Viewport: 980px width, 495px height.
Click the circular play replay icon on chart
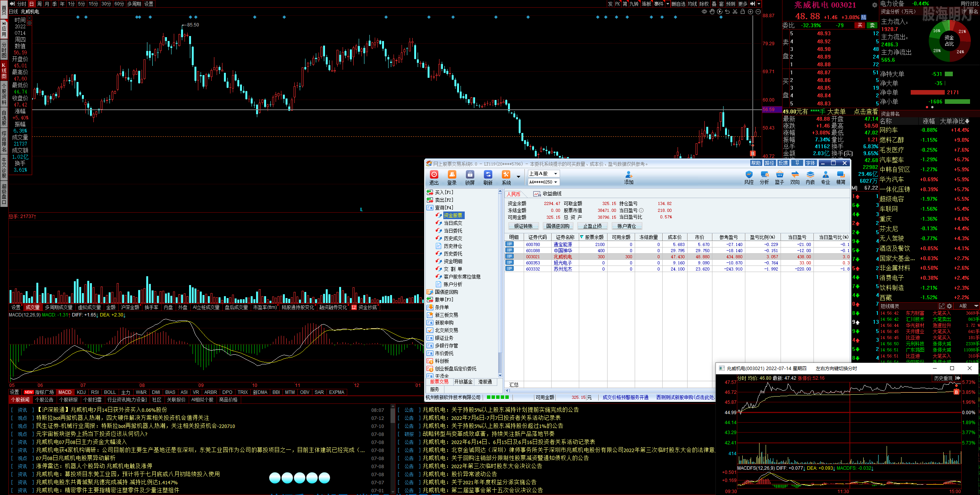[x=720, y=11]
